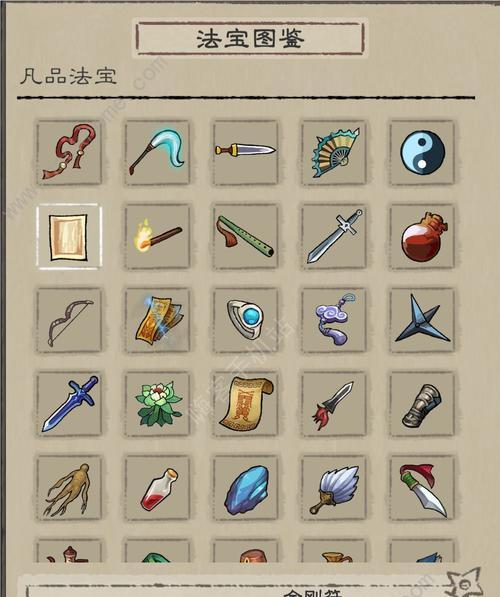Click the blue horsetail whisk item

pyautogui.click(x=157, y=152)
